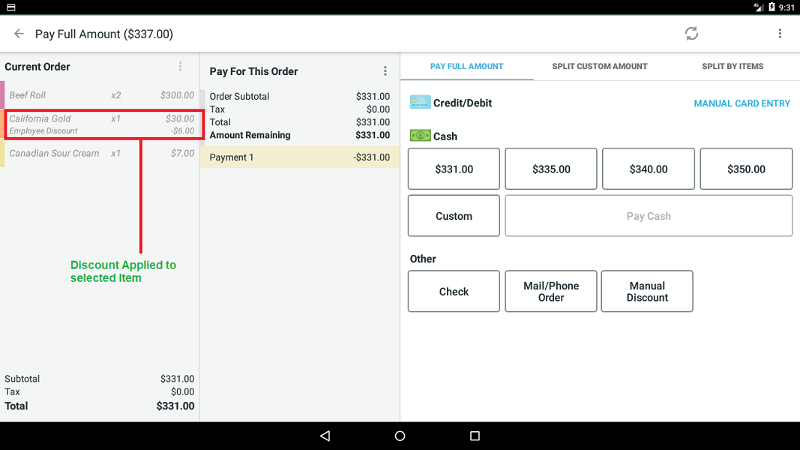Click the credit card icon
Viewport: 800px width, 450px height.
(x=420, y=103)
